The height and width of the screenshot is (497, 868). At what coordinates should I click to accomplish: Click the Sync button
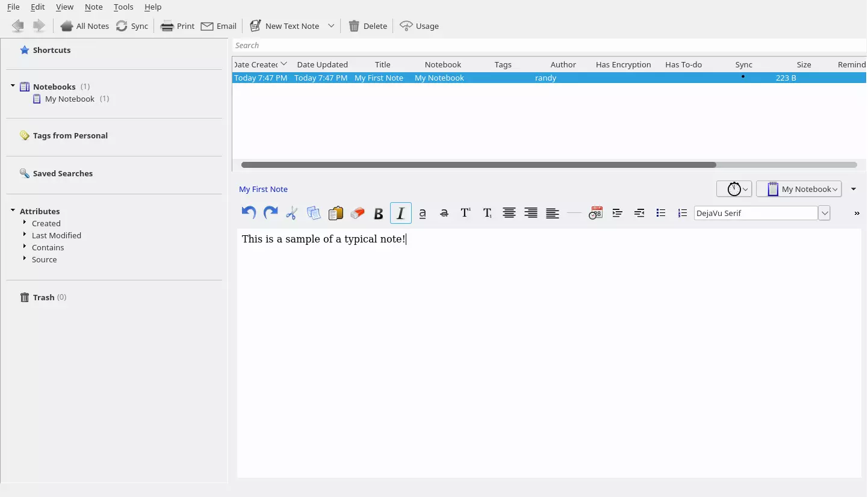pyautogui.click(x=132, y=26)
